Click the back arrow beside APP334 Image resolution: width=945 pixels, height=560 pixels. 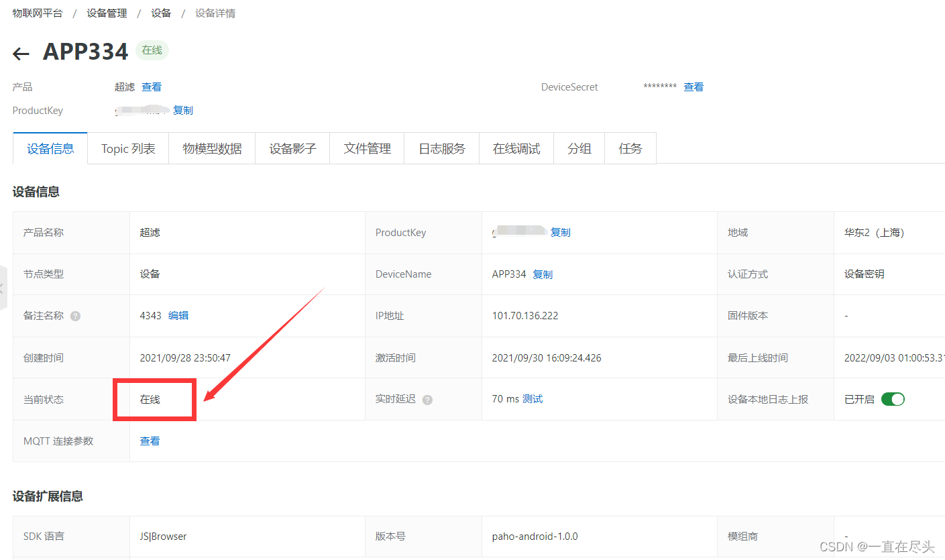(21, 54)
